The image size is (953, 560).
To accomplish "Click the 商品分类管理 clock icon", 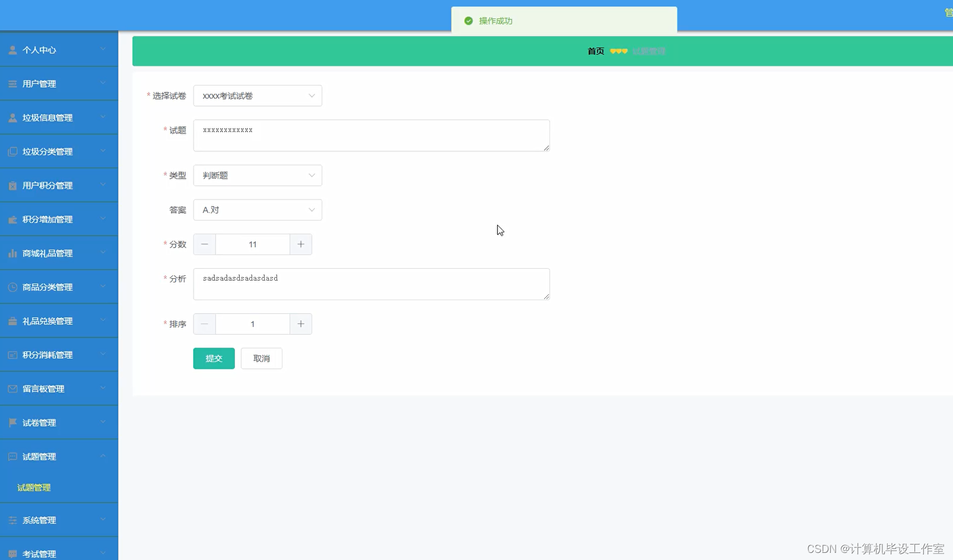I will pos(12,287).
